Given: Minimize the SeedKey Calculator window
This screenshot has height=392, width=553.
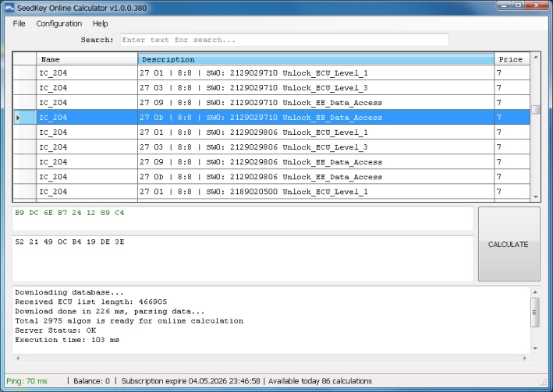Looking at the screenshot, I should pyautogui.click(x=505, y=5).
